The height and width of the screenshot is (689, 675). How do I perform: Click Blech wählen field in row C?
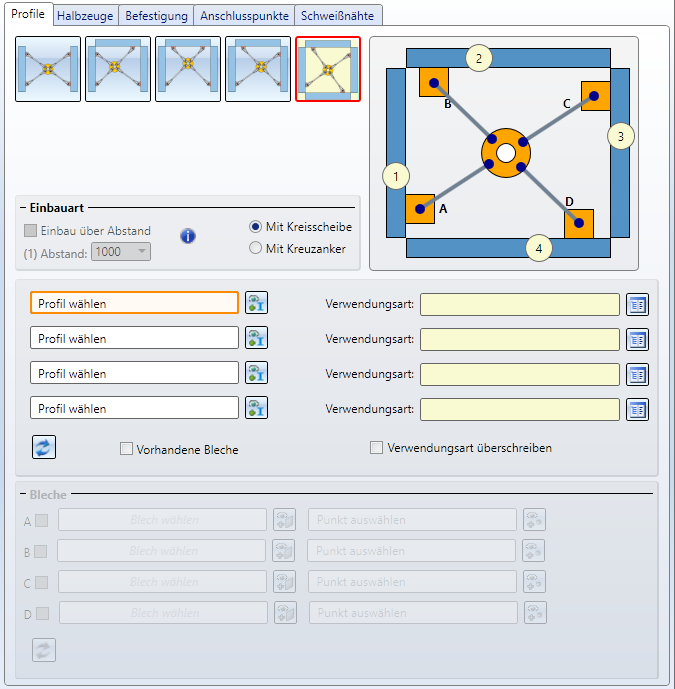point(163,582)
